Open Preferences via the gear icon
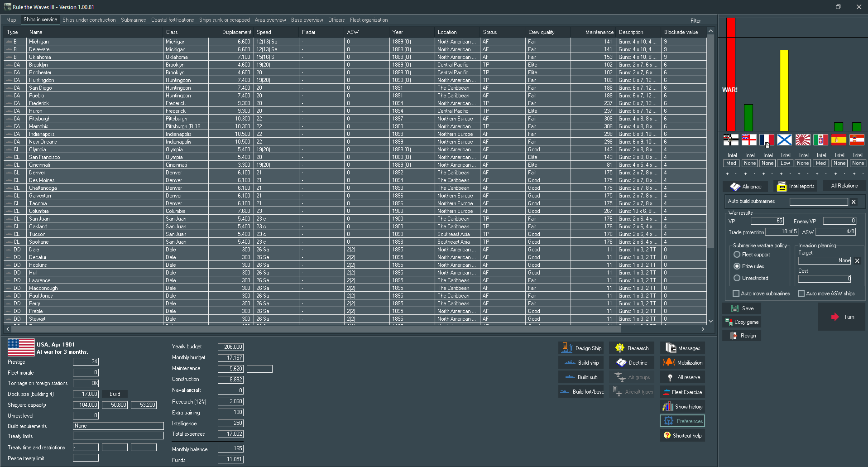Image resolution: width=868 pixels, height=467 pixels. click(x=668, y=421)
